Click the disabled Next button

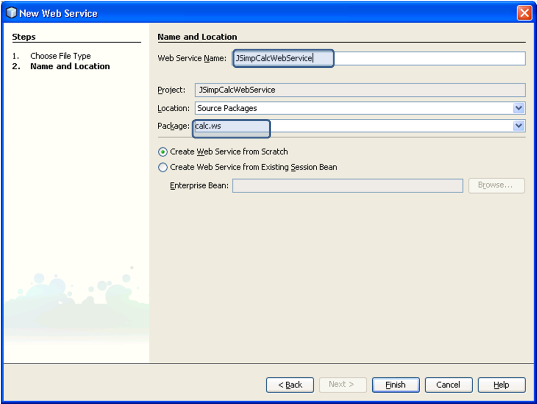point(343,385)
